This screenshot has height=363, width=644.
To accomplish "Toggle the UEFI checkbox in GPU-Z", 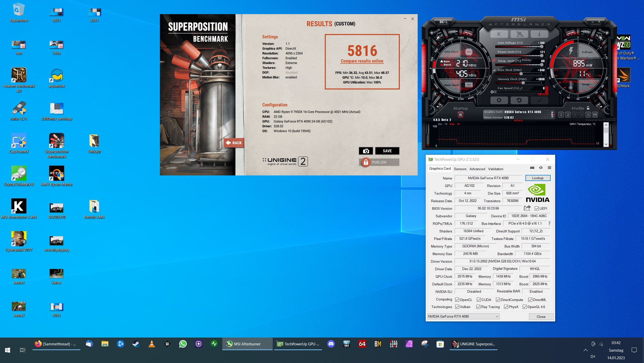I will [537, 208].
